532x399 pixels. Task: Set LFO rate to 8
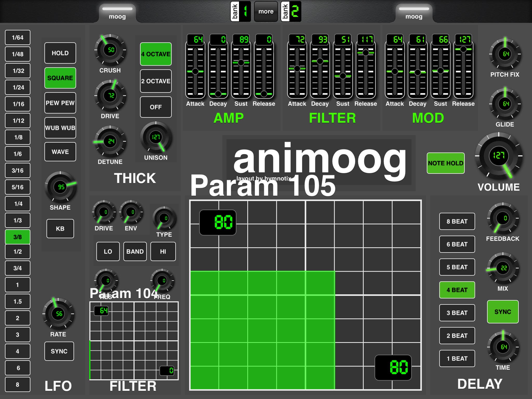(18, 384)
